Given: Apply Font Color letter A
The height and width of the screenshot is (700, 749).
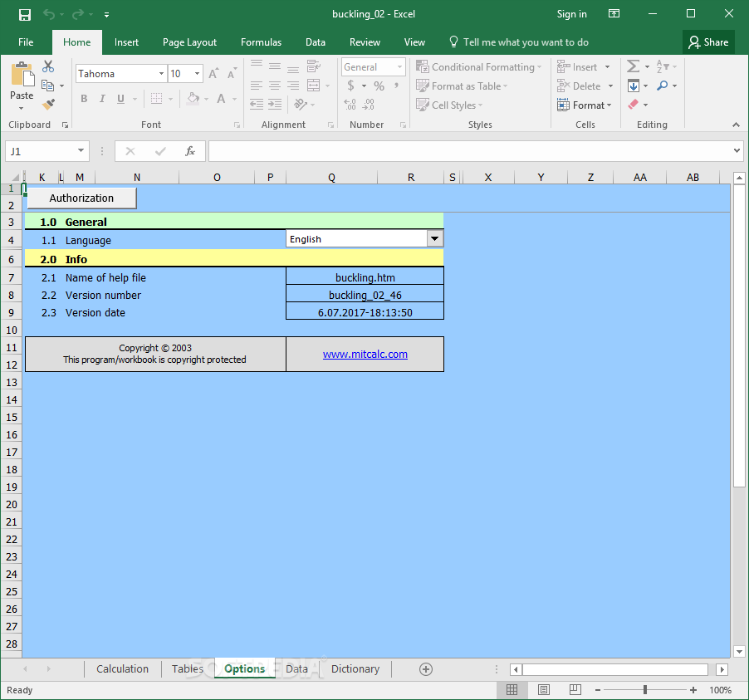Looking at the screenshot, I should coord(221,99).
